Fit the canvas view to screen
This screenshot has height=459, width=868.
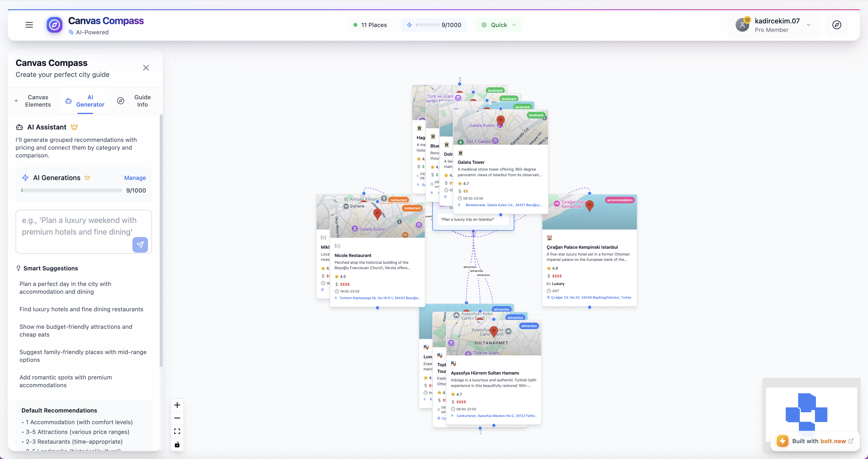[x=177, y=431]
